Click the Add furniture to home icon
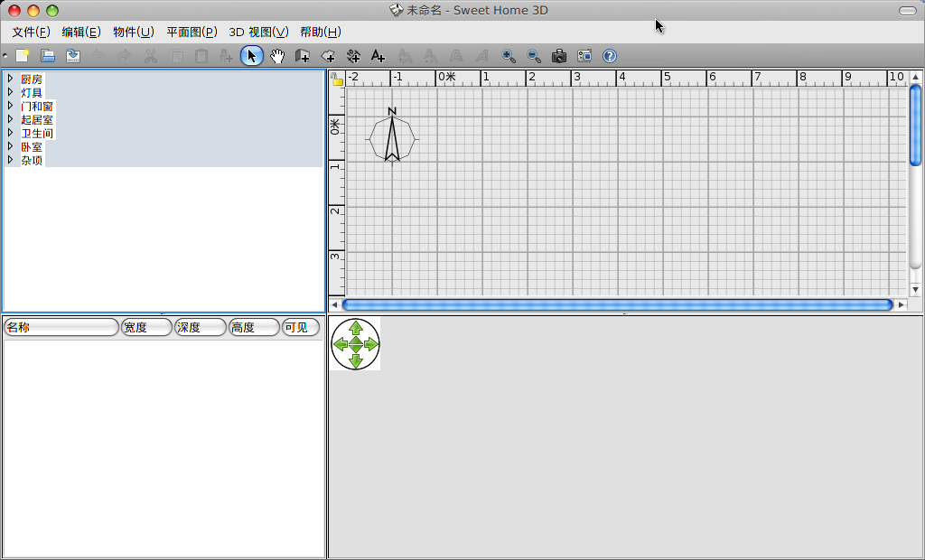This screenshot has height=560, width=925. pyautogui.click(x=226, y=56)
